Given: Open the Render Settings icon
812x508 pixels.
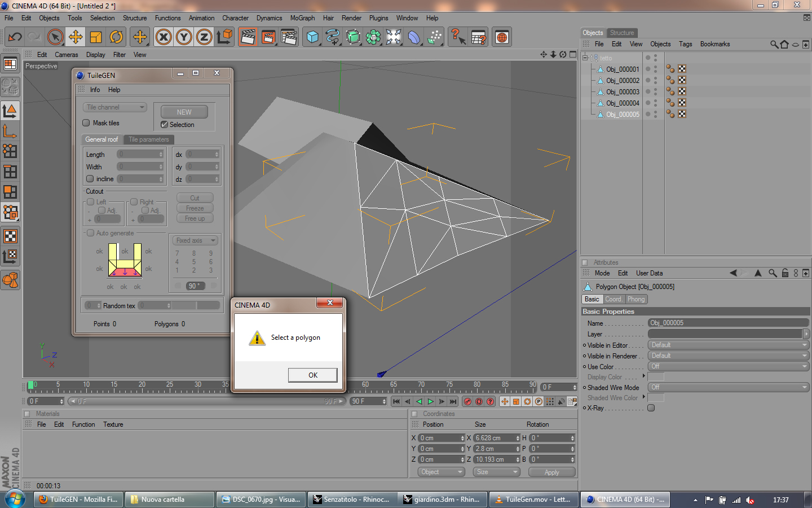Looking at the screenshot, I should click(x=289, y=37).
